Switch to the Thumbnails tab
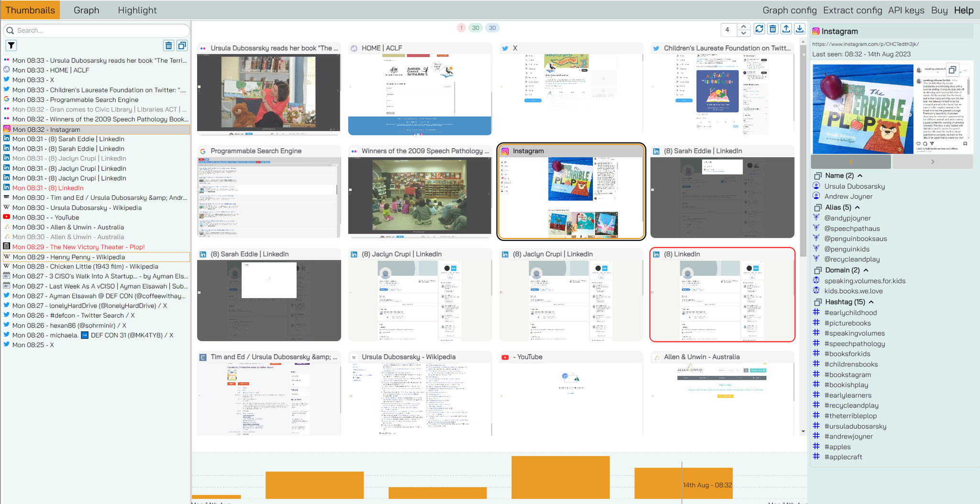Screen dimensions: 980x504 pyautogui.click(x=30, y=10)
